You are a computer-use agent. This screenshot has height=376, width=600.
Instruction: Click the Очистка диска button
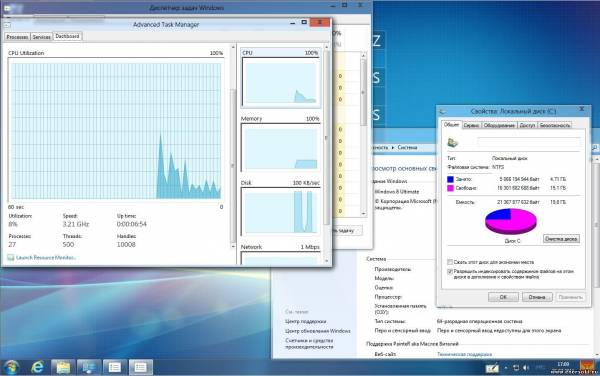[x=561, y=239]
